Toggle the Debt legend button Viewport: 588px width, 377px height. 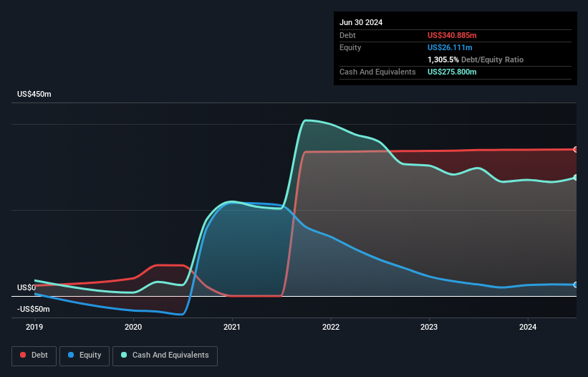[x=34, y=355]
